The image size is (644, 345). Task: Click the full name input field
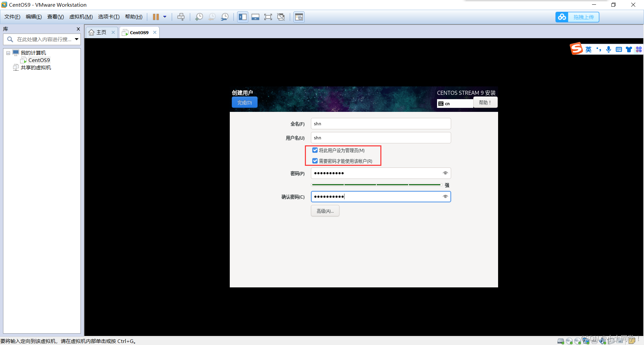click(x=381, y=124)
